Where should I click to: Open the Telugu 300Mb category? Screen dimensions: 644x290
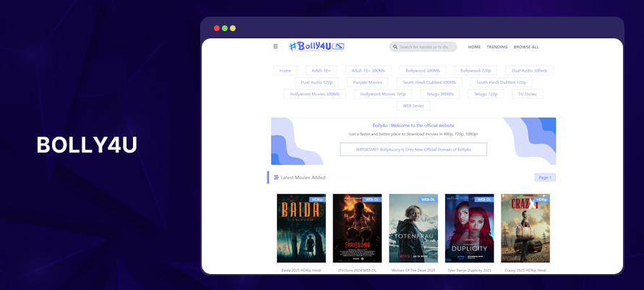point(440,94)
